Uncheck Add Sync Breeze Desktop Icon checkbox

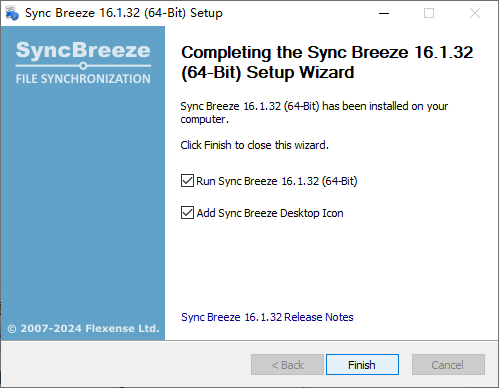point(187,213)
